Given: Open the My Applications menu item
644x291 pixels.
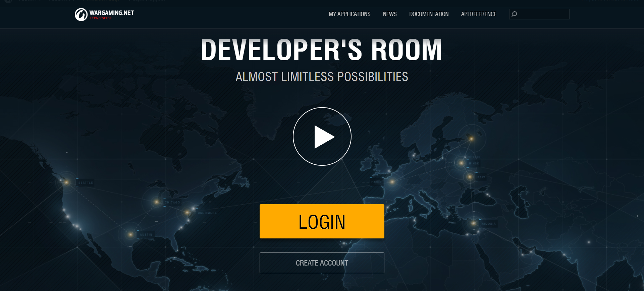Looking at the screenshot, I should 350,14.
